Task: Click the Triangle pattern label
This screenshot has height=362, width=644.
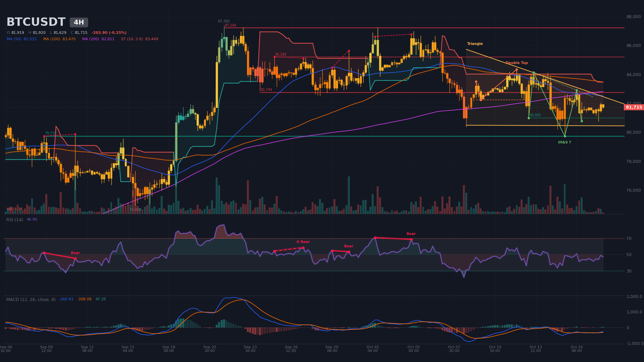Action: coord(475,44)
